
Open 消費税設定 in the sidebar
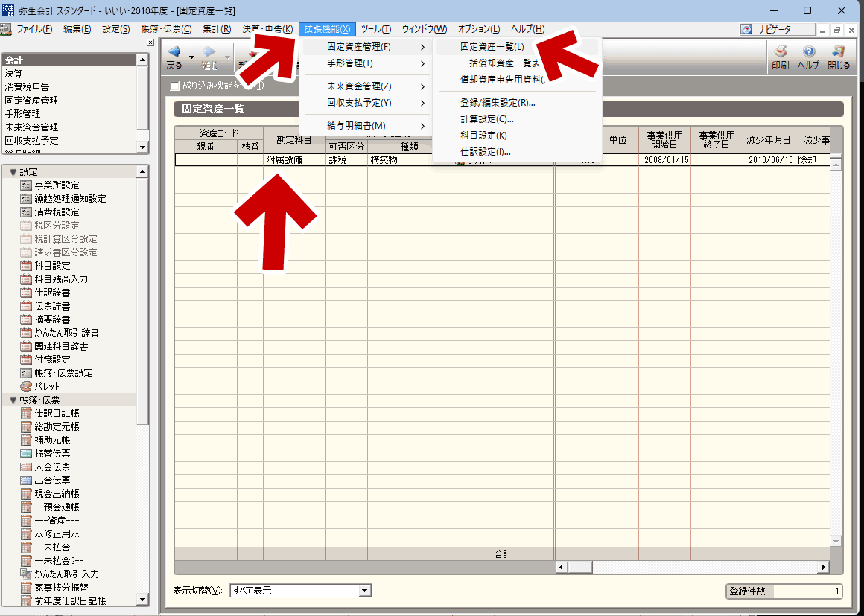pos(57,212)
